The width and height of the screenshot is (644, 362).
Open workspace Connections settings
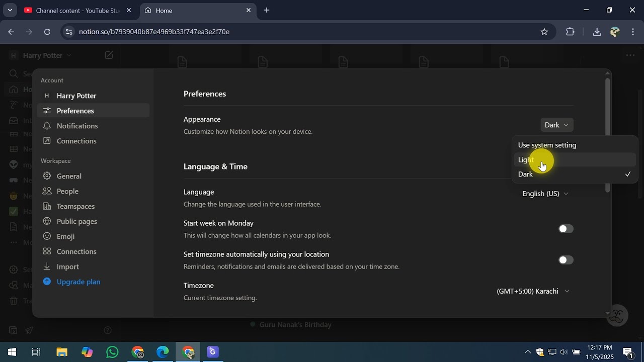coord(93,251)
